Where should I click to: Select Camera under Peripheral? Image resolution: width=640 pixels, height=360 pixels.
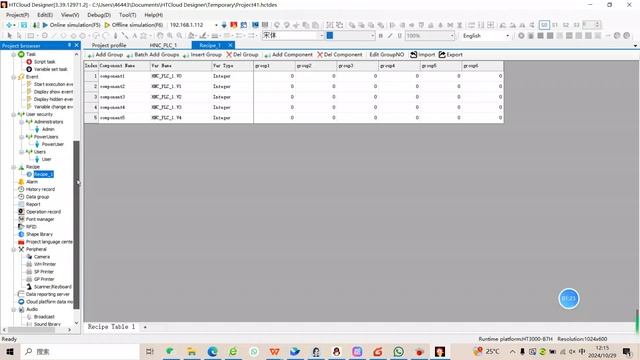[x=42, y=257]
